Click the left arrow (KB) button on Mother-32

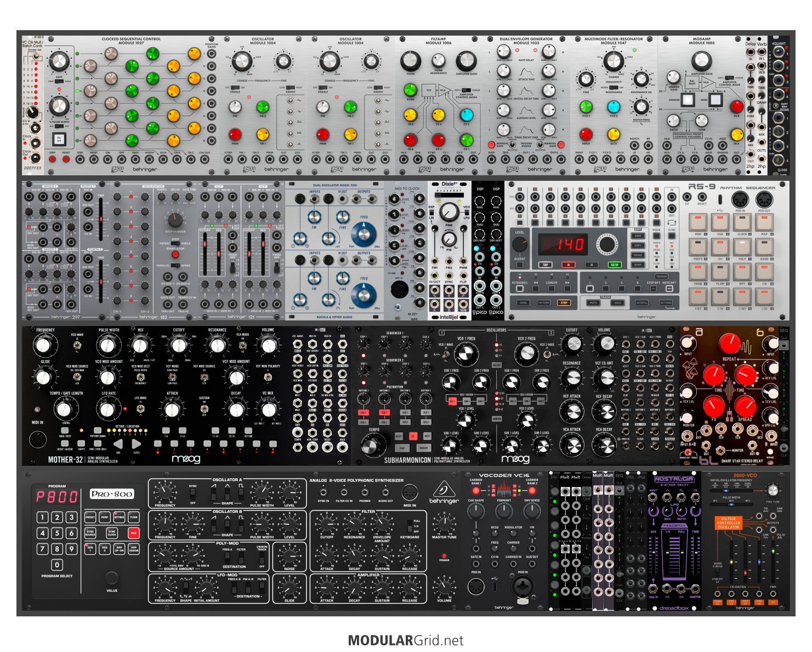(x=118, y=444)
